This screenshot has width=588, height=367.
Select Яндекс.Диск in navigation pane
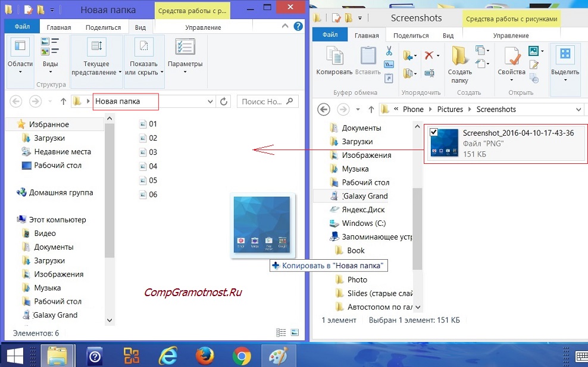pos(363,210)
